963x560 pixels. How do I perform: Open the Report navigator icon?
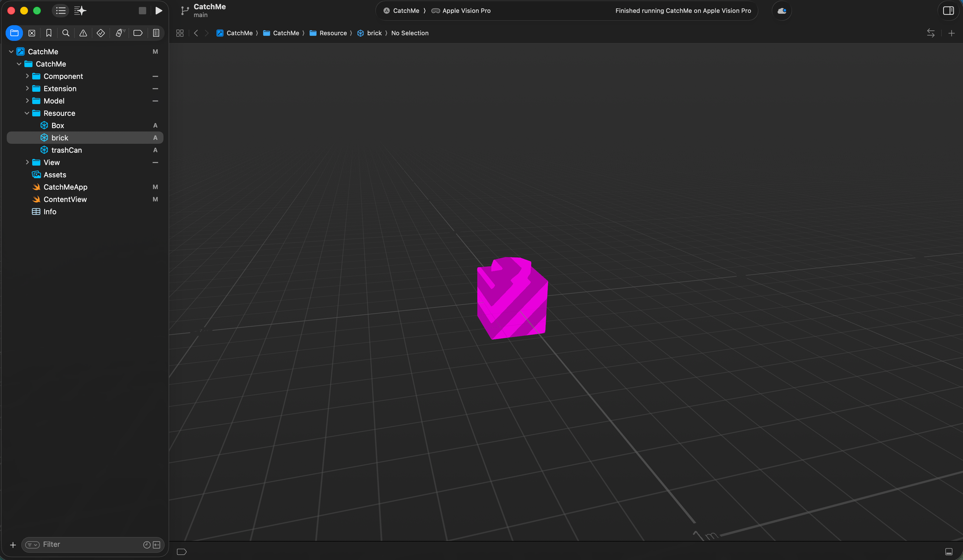point(156,33)
